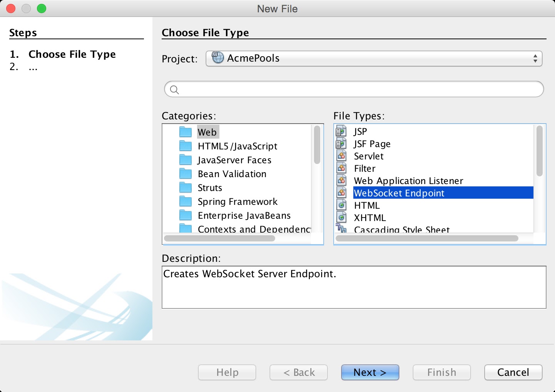The image size is (555, 392).
Task: Open the Project dropdown AcmePools
Action: coord(374,59)
